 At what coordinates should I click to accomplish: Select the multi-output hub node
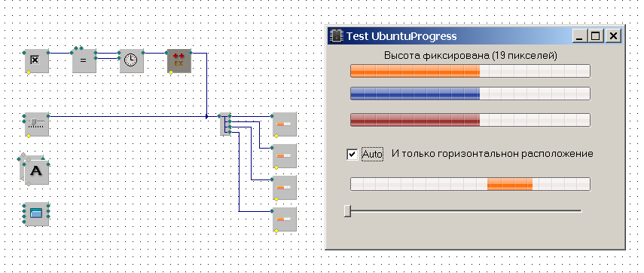pos(225,124)
